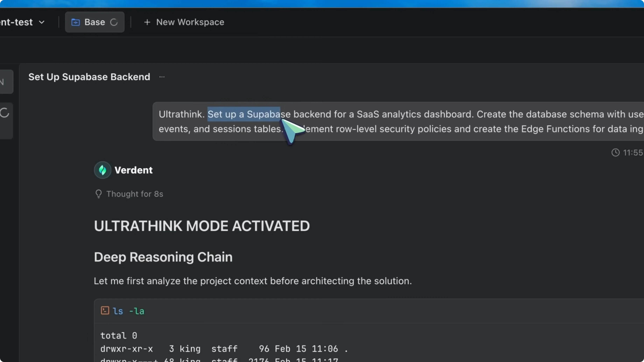Click the loading spinner inside Base tab
The width and height of the screenshot is (644, 362).
pyautogui.click(x=114, y=22)
